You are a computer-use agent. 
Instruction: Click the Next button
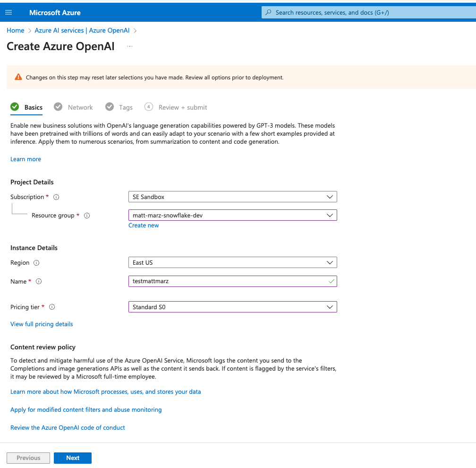(x=72, y=458)
